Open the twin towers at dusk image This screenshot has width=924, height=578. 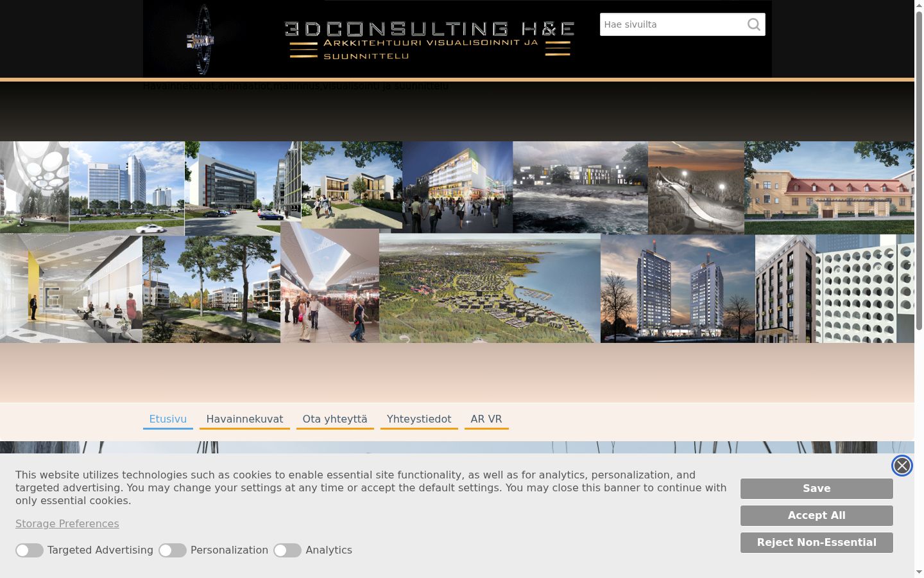[x=678, y=288]
